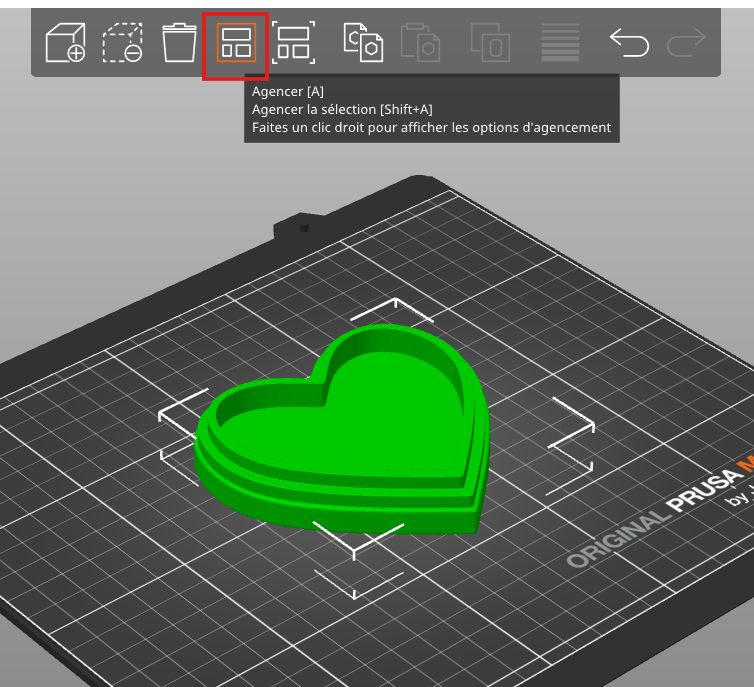Click the Add object cube icon

[x=66, y=43]
